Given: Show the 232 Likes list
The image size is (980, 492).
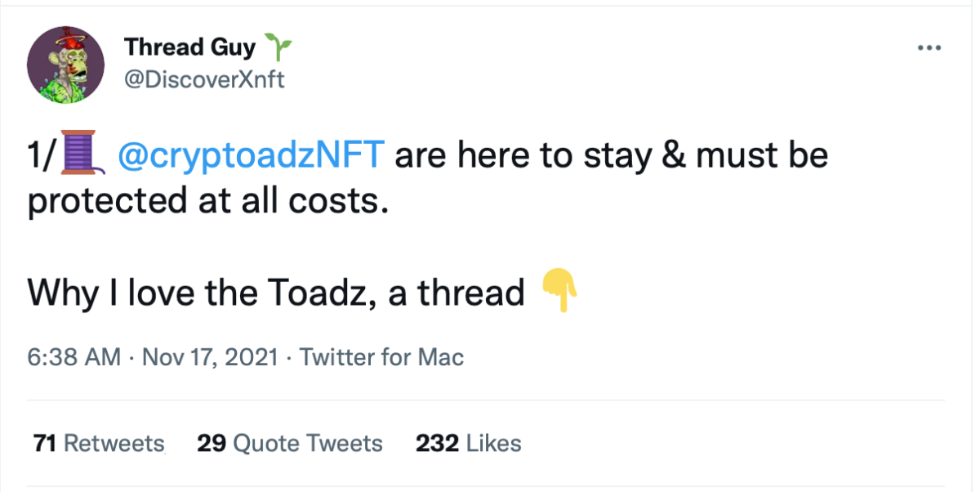Looking at the screenshot, I should click(468, 443).
